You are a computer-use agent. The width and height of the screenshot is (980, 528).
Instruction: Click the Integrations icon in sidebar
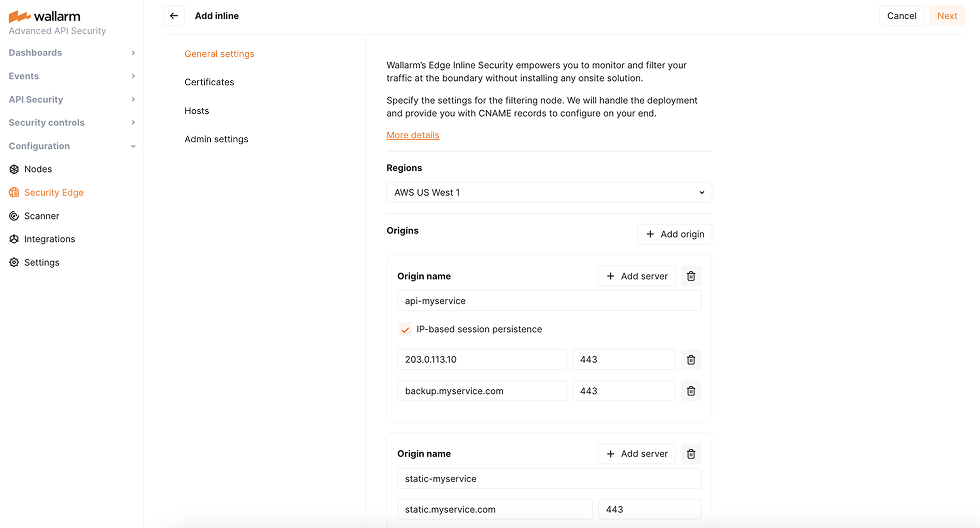pos(14,239)
